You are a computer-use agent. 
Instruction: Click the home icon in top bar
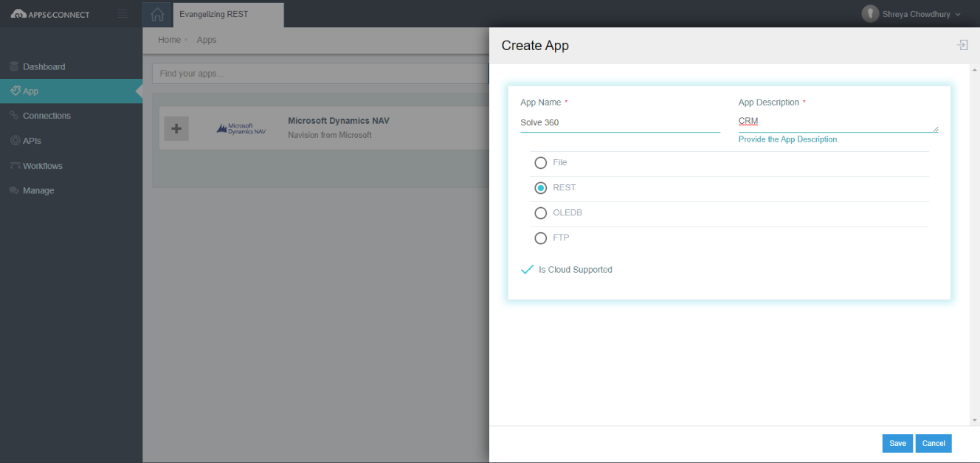(x=156, y=14)
